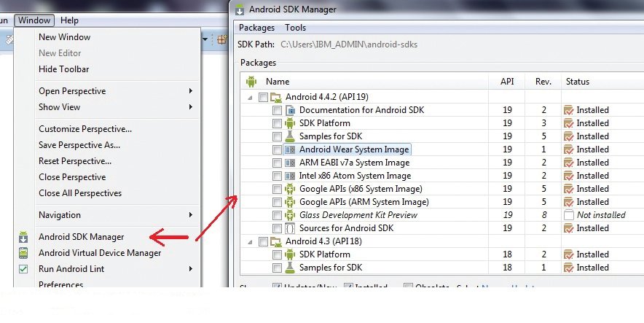This screenshot has height=323, width=644.
Task: Click the Android Virtual Device Manager icon
Action: point(23,253)
